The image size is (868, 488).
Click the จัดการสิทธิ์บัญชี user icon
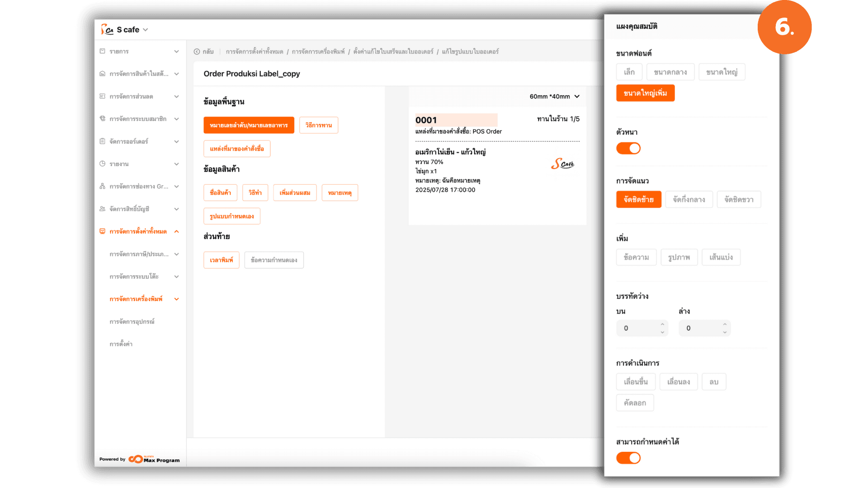[x=103, y=209]
